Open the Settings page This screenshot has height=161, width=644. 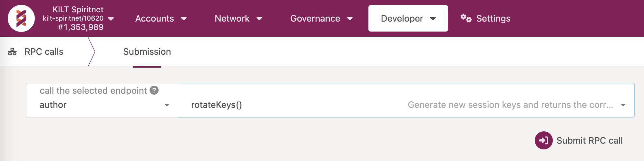click(493, 19)
